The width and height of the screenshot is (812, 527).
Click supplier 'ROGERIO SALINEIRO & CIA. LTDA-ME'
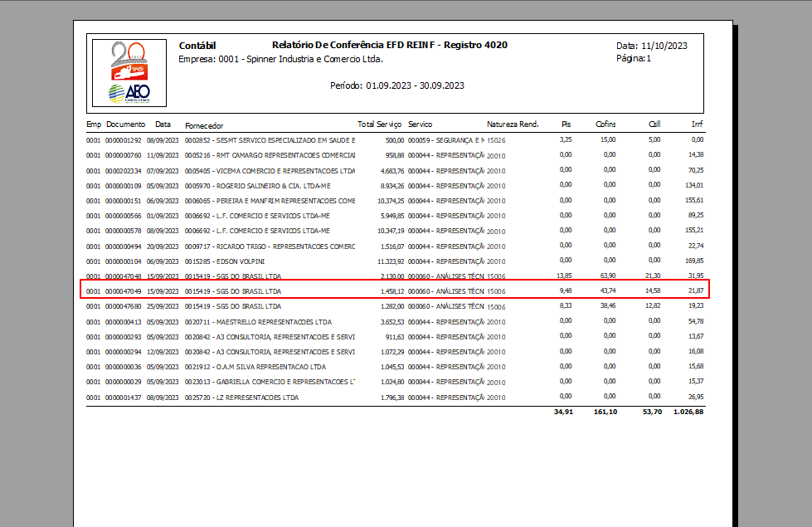point(274,186)
